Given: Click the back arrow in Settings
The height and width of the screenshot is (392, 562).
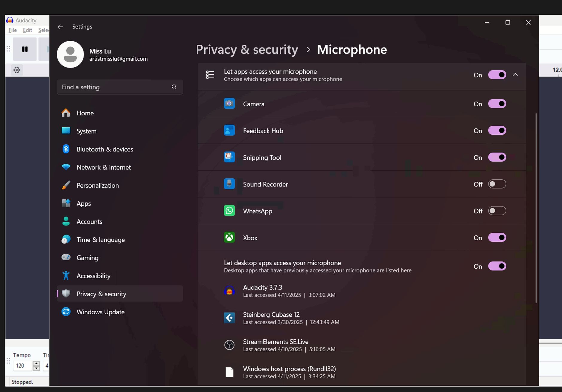Looking at the screenshot, I should pos(60,27).
